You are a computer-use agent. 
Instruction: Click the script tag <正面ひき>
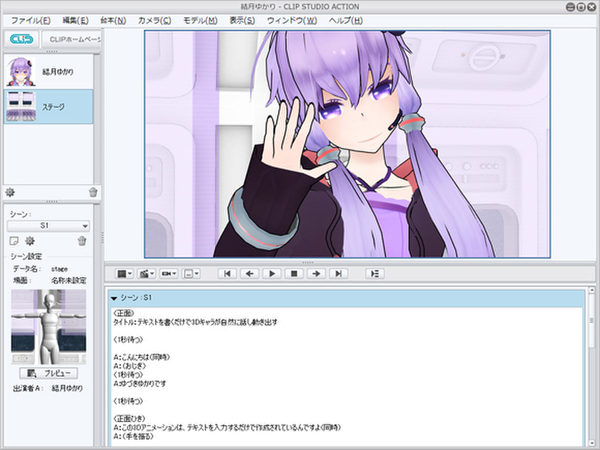(x=129, y=419)
